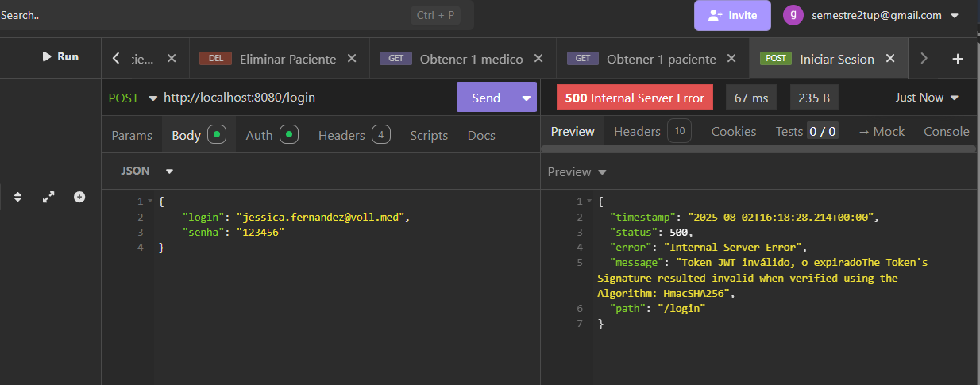Click the response status value 500
The image size is (980, 385).
pyautogui.click(x=680, y=232)
